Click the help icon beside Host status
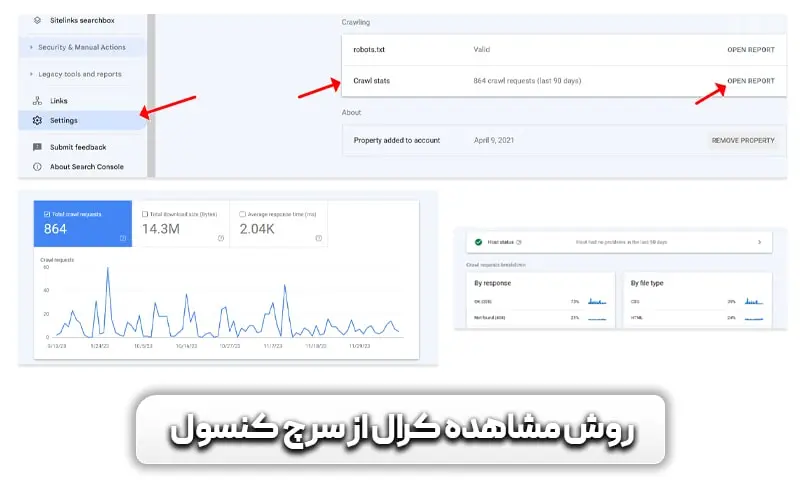The image size is (800, 480). click(x=519, y=242)
